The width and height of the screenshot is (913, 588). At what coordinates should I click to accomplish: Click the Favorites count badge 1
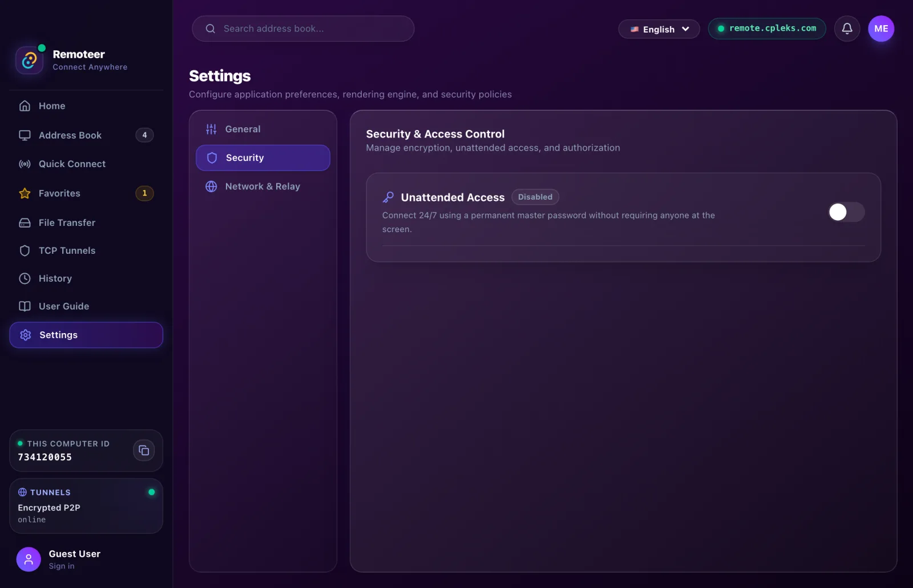coord(144,193)
